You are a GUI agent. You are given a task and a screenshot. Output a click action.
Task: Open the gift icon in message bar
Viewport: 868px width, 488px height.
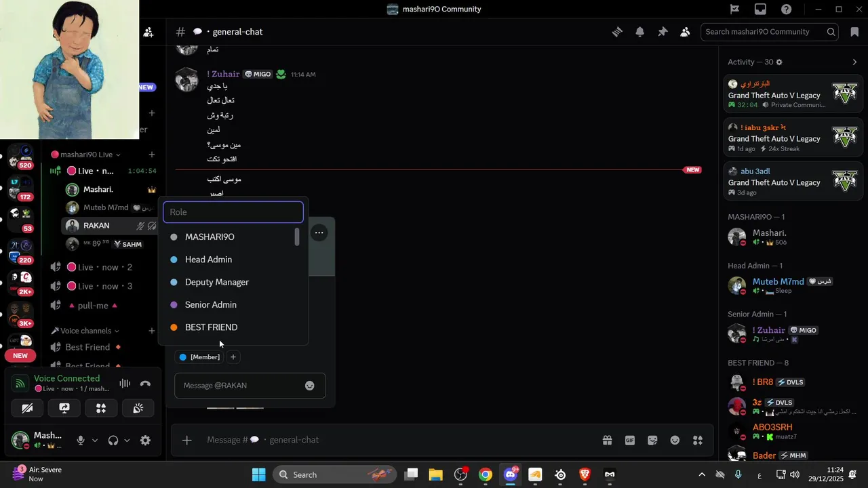(x=607, y=440)
